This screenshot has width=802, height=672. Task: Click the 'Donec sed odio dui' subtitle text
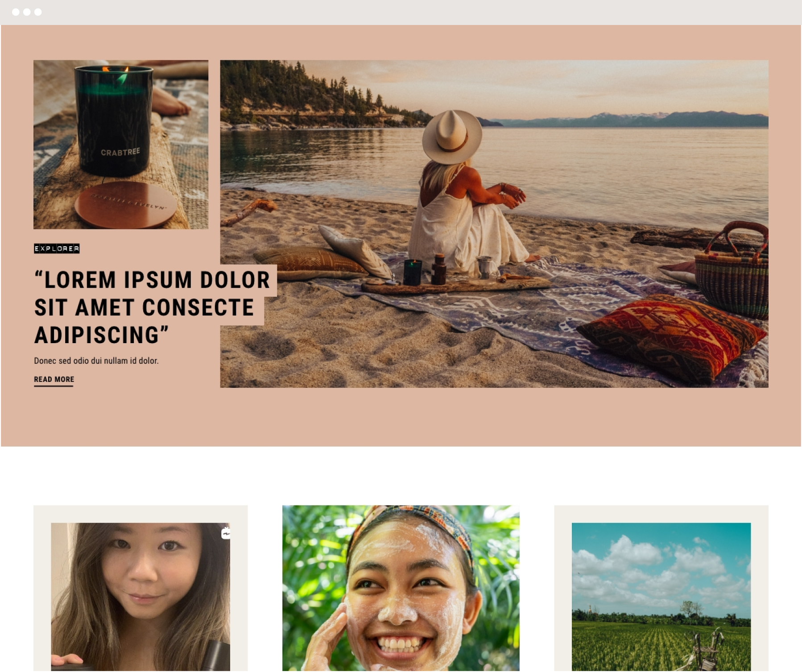pyautogui.click(x=96, y=361)
